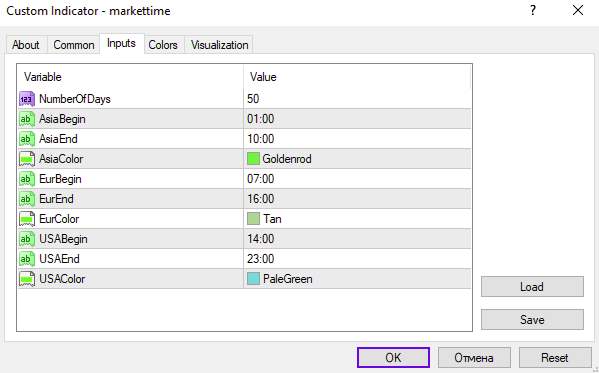
Task: Click the AsiaEnd string icon
Action: (27, 139)
